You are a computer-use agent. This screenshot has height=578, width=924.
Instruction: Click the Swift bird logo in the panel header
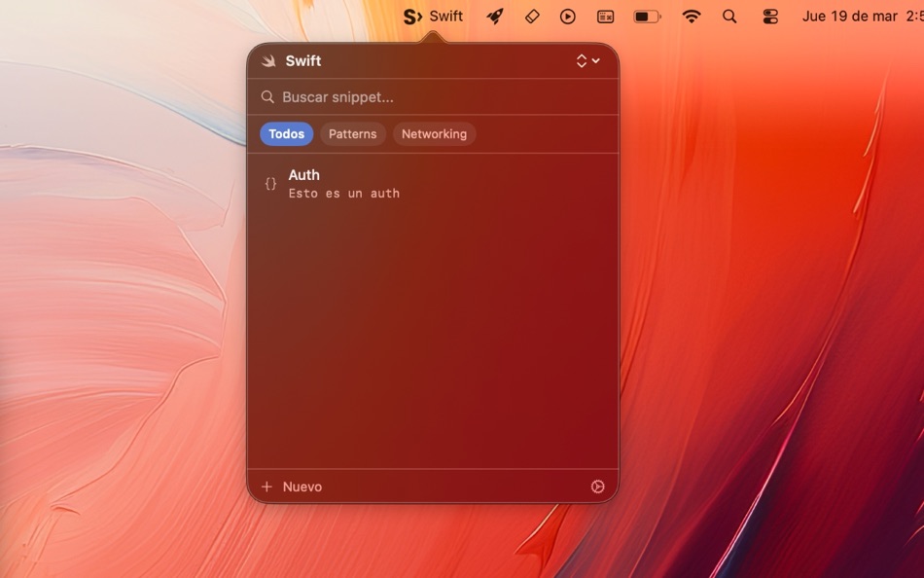(269, 60)
